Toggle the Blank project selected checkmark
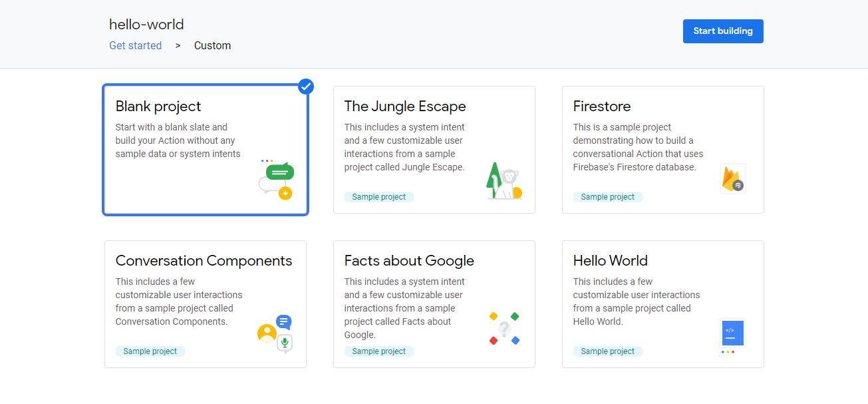The width and height of the screenshot is (868, 404). 306,87
